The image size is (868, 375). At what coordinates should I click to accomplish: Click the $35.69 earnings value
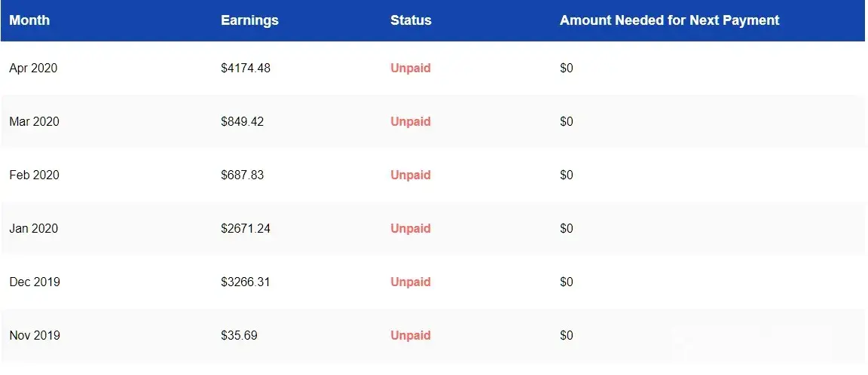coord(239,335)
